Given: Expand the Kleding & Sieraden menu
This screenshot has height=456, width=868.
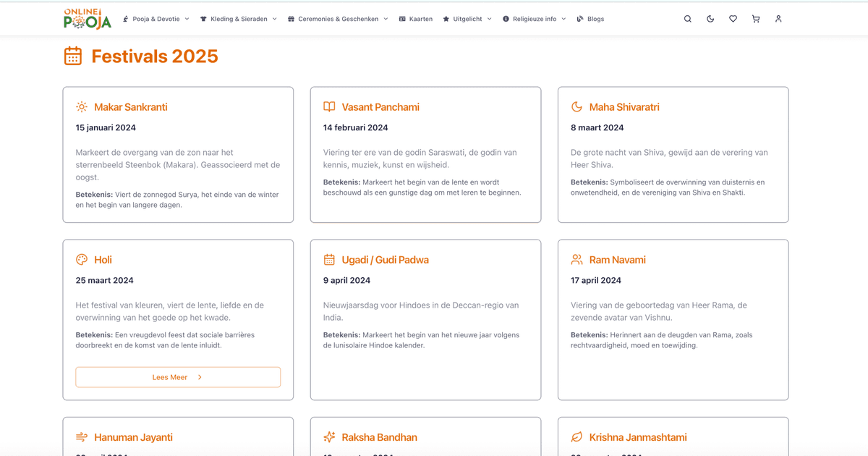Looking at the screenshot, I should click(238, 19).
